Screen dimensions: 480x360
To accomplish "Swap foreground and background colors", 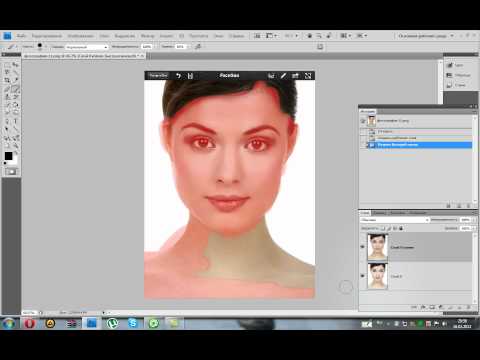I will click(16, 152).
